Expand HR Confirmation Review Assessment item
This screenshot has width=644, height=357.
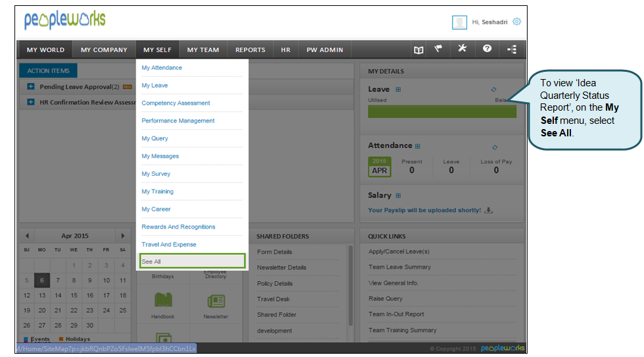tap(31, 101)
